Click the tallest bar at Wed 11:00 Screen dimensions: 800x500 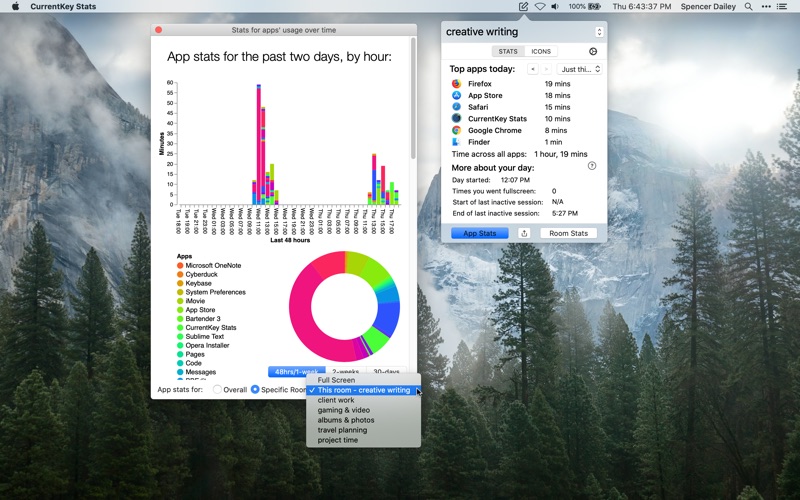(259, 144)
